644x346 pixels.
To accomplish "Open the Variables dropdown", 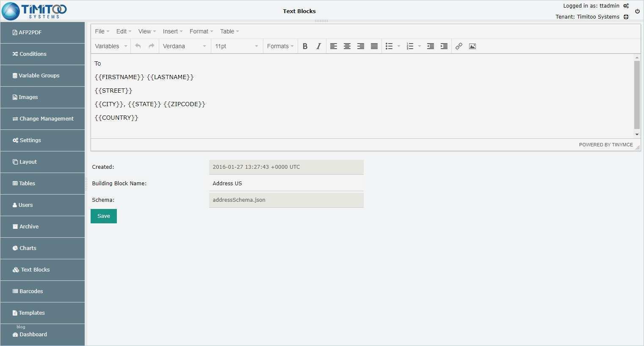I will click(111, 46).
